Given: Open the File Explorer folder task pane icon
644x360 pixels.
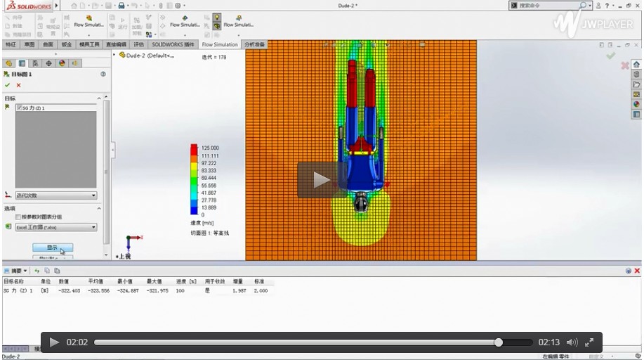Looking at the screenshot, I should point(636,84).
